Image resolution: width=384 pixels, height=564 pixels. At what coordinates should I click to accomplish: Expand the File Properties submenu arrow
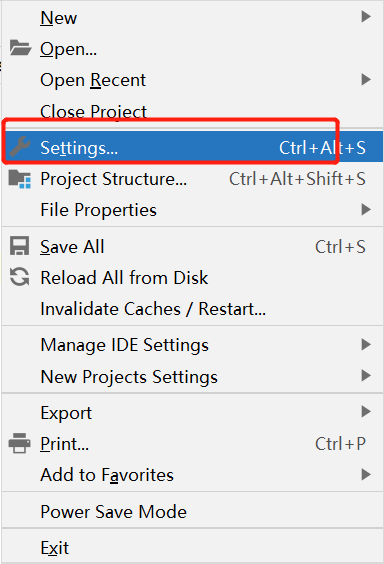pos(366,209)
